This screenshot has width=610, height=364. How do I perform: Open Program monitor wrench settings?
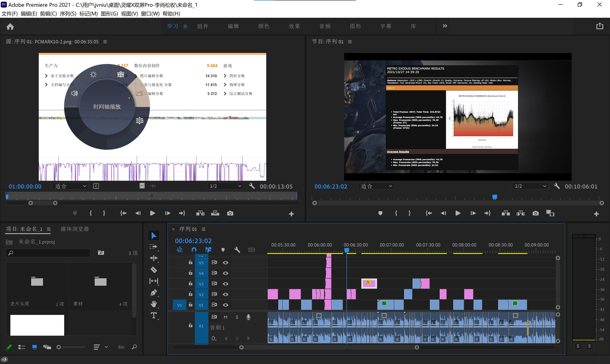(x=557, y=186)
